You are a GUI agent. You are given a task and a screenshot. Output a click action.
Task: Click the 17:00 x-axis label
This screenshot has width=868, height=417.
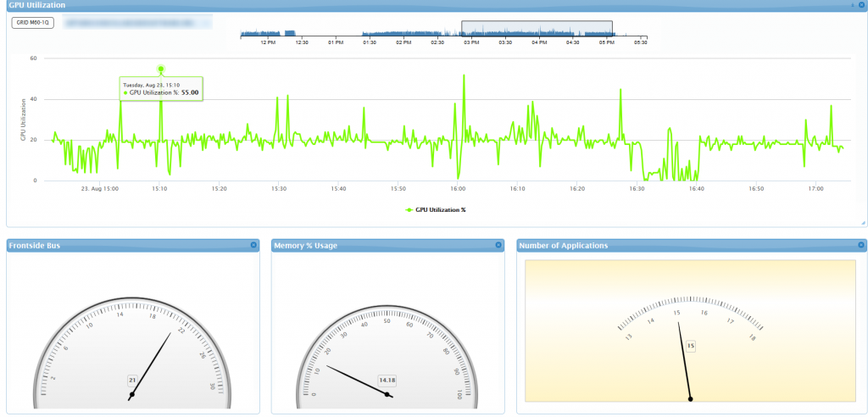(815, 189)
